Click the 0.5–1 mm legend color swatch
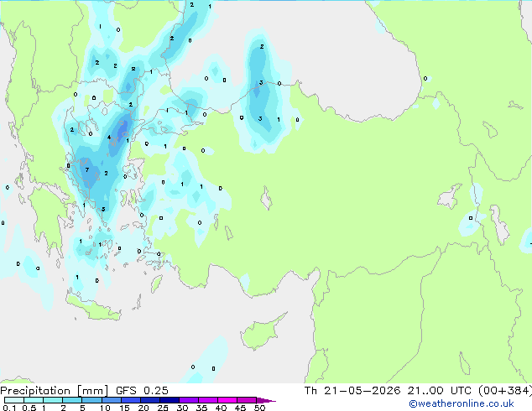 tap(34, 400)
